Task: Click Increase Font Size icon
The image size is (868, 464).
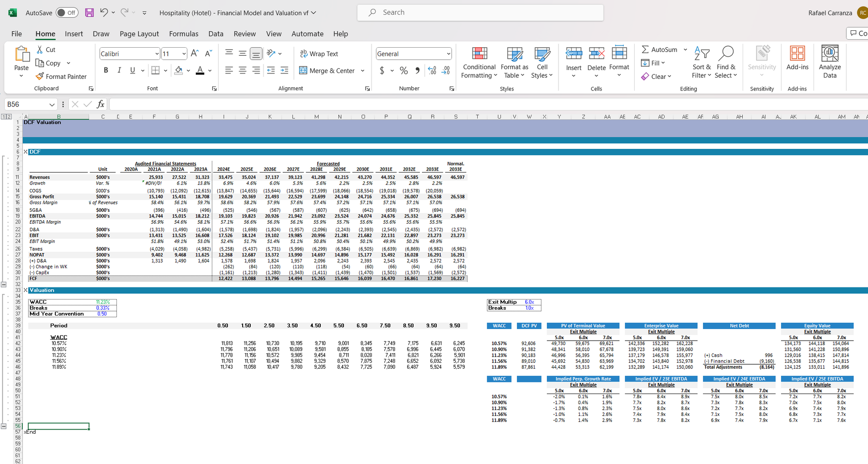Action: 194,53
